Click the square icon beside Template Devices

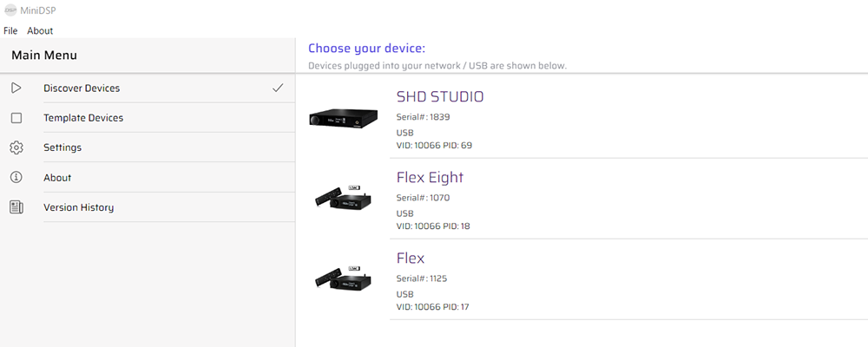tap(16, 118)
